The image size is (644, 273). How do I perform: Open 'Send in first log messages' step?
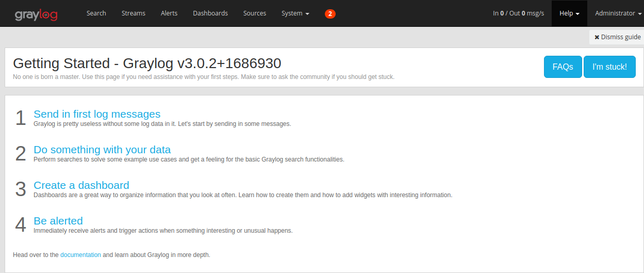[97, 114]
